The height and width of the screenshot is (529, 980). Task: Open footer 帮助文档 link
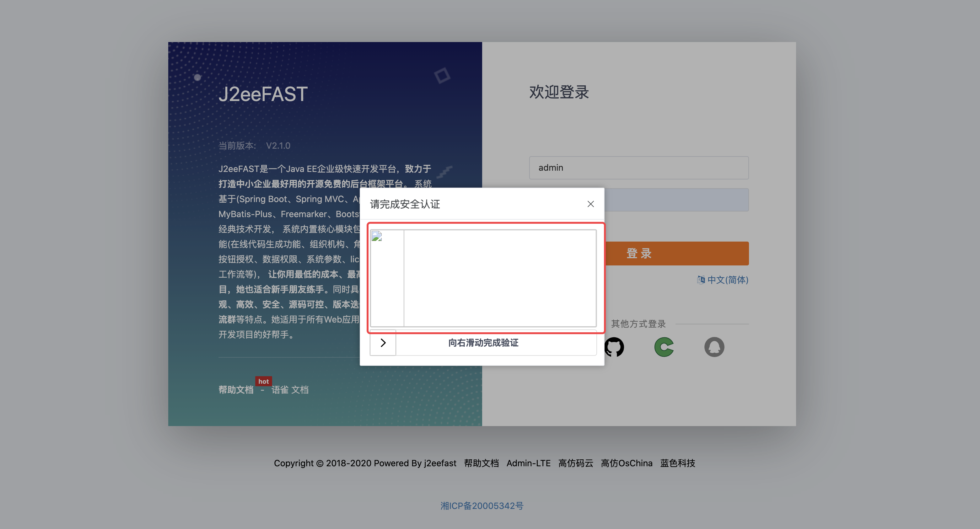(x=481, y=463)
